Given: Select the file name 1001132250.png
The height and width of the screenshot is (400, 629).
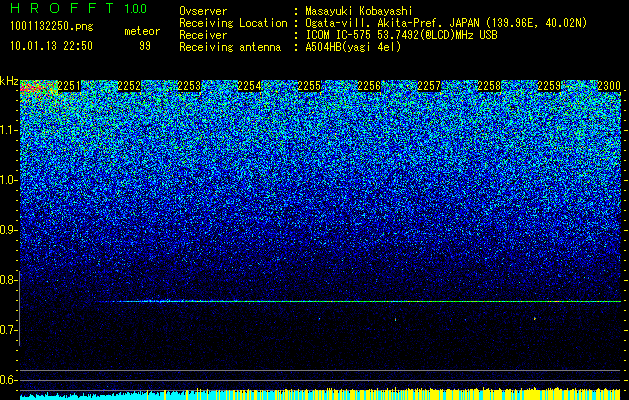Looking at the screenshot, I should [x=51, y=27].
